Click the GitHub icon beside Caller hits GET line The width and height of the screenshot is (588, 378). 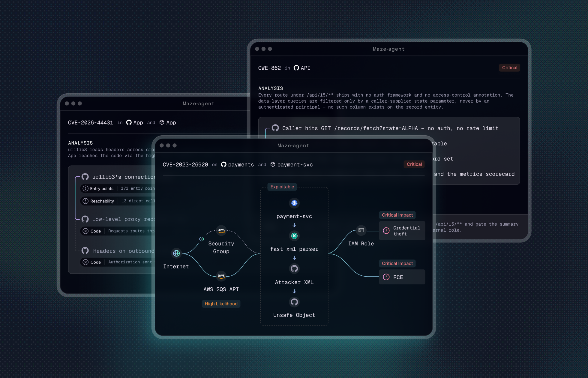(x=275, y=128)
